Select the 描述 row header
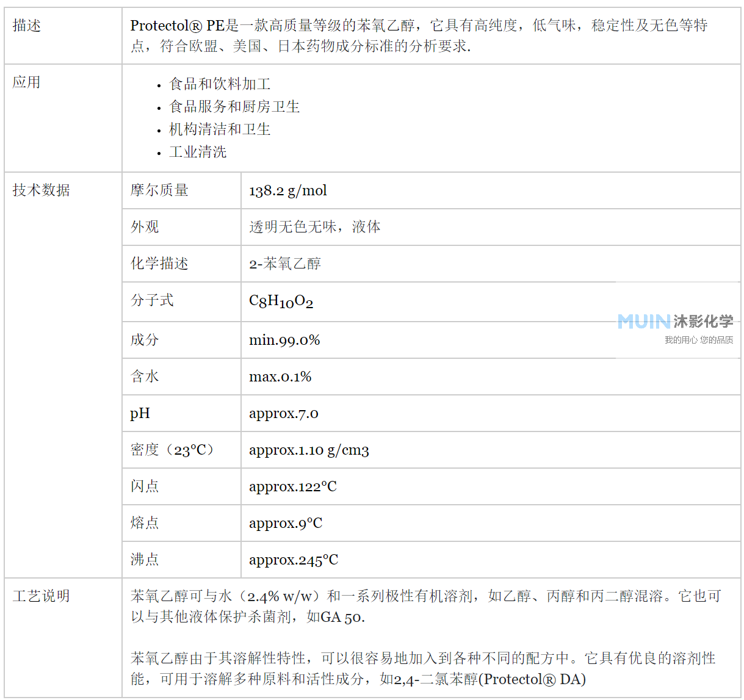The width and height of the screenshot is (744, 700). pos(27,26)
